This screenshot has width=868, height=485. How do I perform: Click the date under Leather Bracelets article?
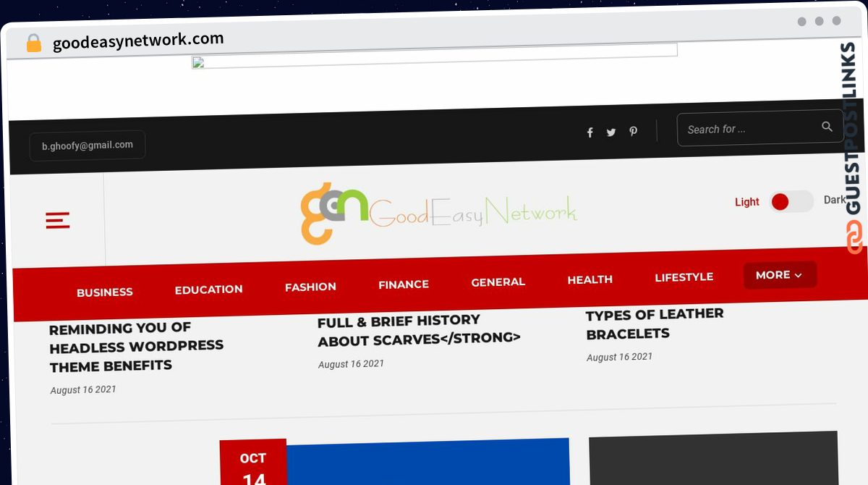point(619,357)
